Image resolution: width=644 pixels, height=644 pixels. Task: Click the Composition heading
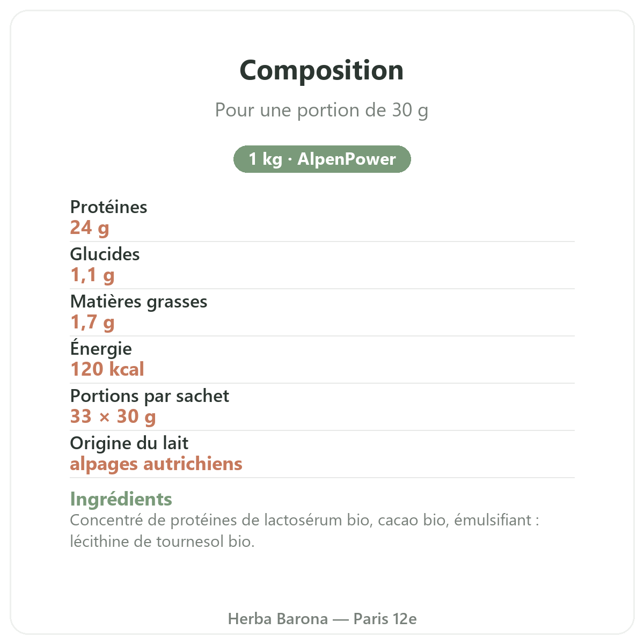pos(321,70)
